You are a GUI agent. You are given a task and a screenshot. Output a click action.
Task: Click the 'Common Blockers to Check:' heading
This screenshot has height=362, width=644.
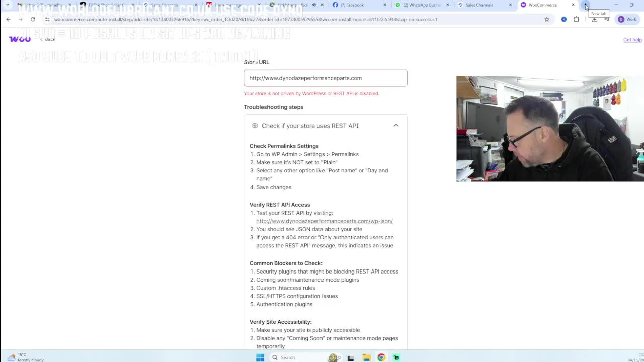[286, 263]
